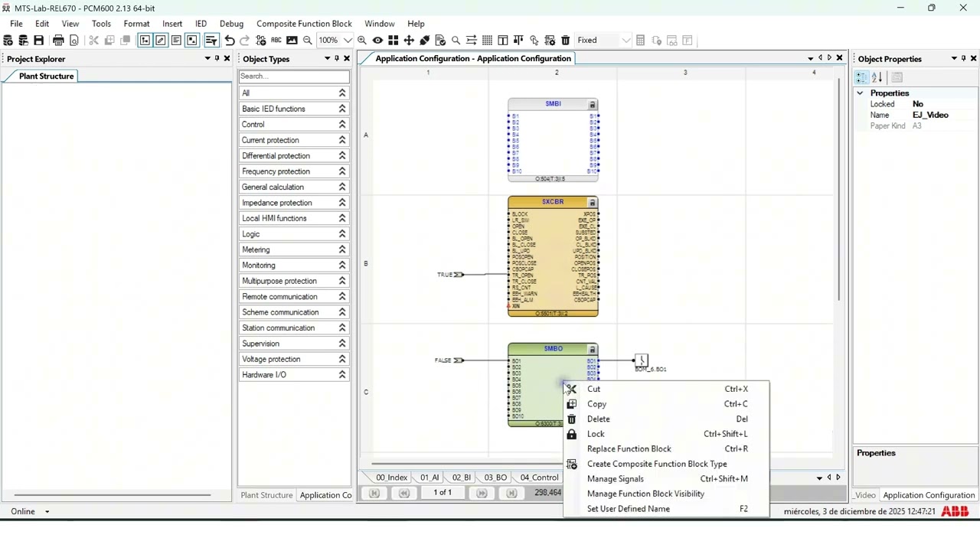Click the next page navigation button

[x=482, y=493]
